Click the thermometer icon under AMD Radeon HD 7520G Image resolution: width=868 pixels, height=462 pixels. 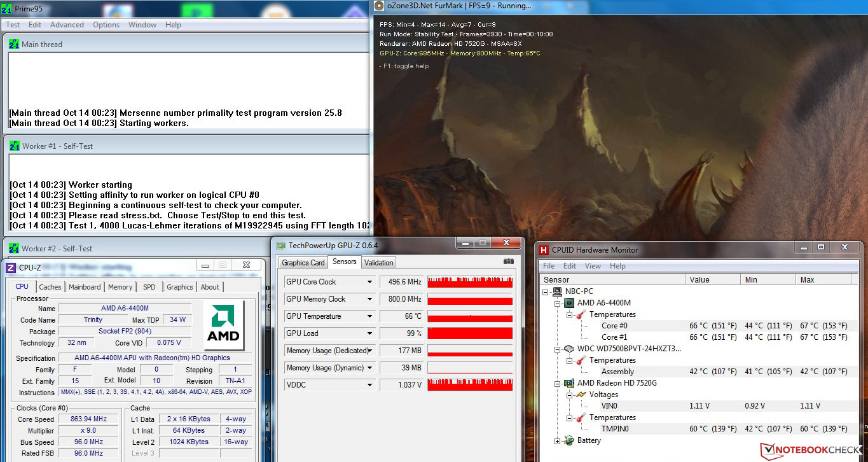(581, 417)
